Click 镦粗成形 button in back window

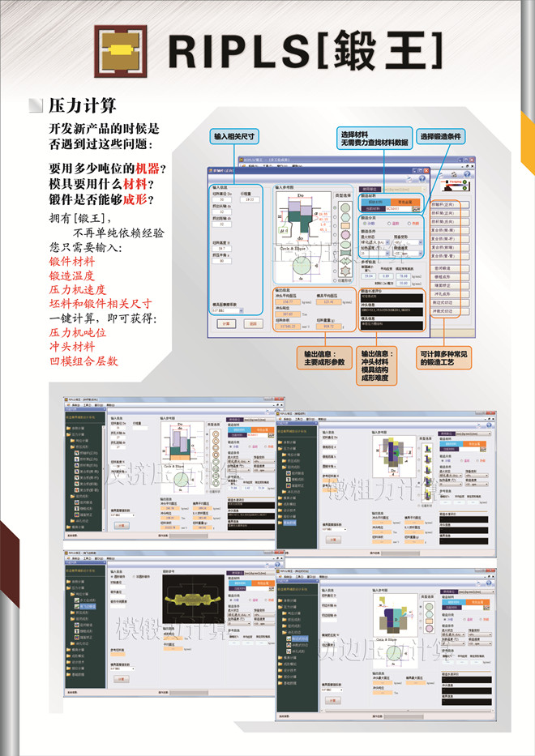click(450, 277)
